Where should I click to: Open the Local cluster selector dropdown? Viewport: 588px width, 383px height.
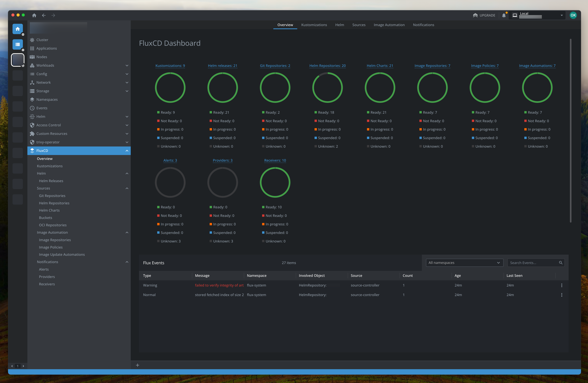(562, 15)
